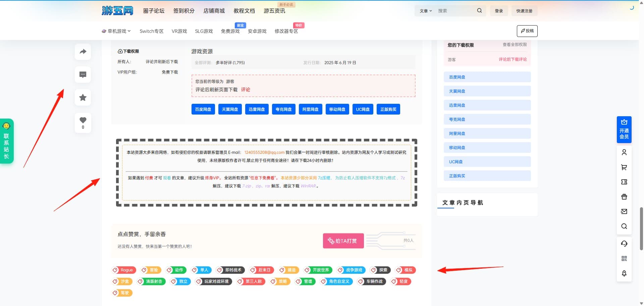Click the blue 正版购买 button

point(388,109)
